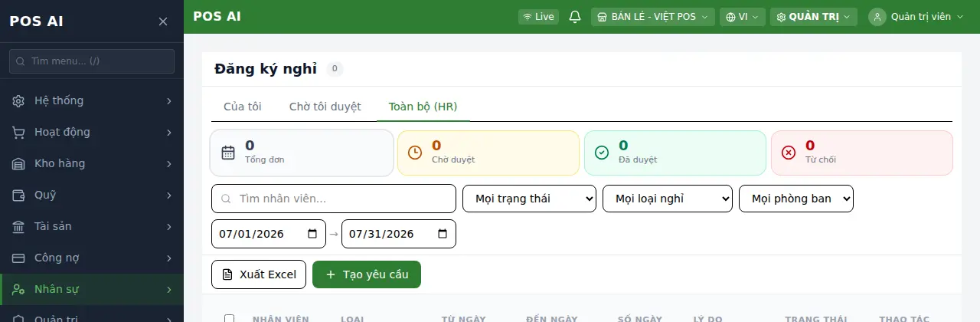This screenshot has width=980, height=322.
Task: Close the sidebar with the X icon
Action: point(163,21)
